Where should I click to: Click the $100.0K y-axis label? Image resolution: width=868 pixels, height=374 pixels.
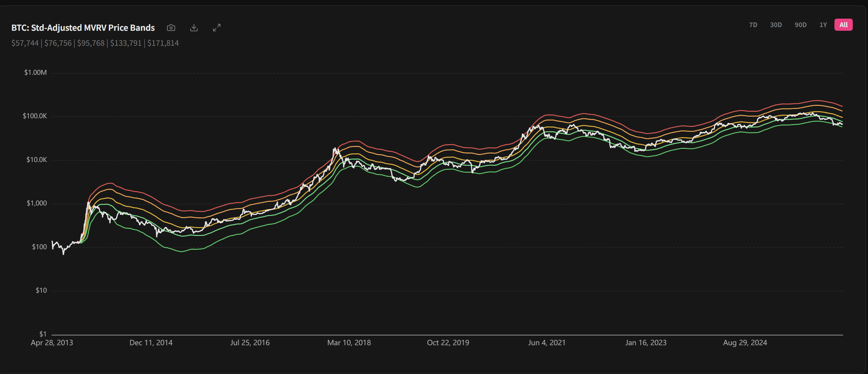coord(35,116)
